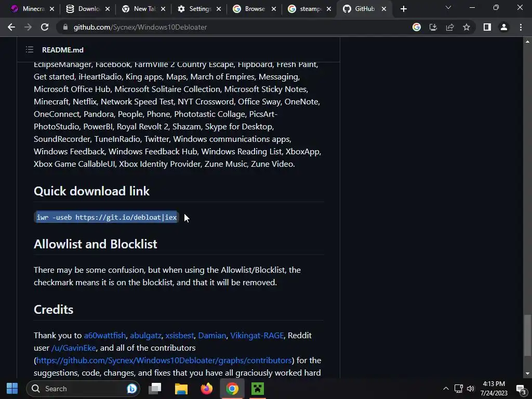Toggle the browser side panel
The width and height of the screenshot is (532, 399).
[487, 27]
